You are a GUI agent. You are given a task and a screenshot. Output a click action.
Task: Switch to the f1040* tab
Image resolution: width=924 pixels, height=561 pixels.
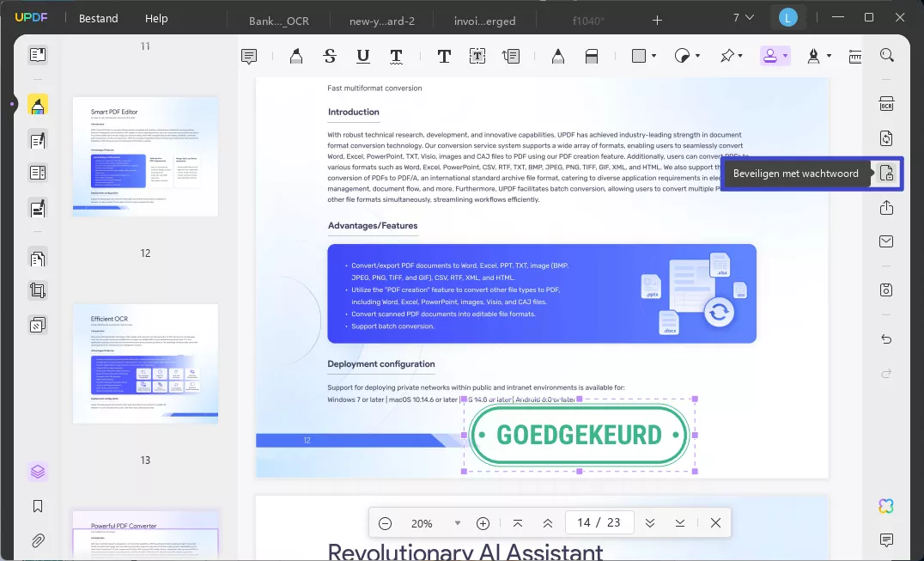(588, 21)
